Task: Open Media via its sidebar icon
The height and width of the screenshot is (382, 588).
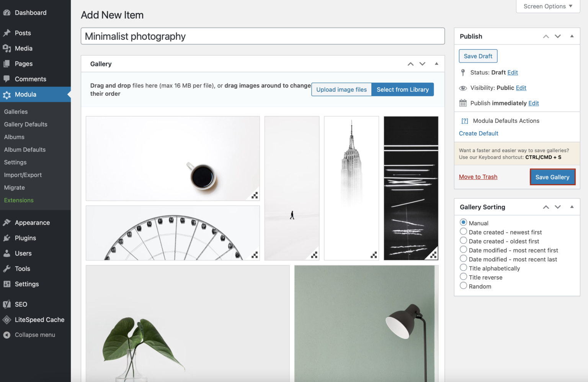Action: (x=7, y=48)
